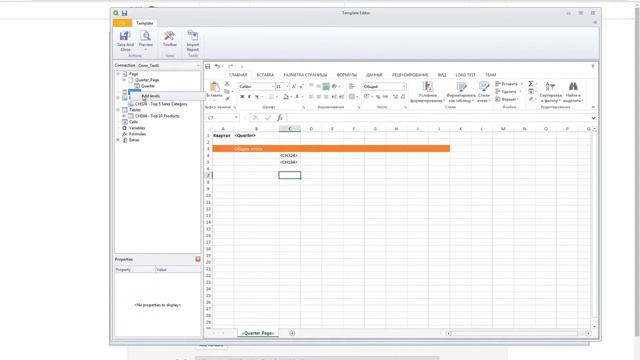Open the number format Общий dropdown
The image size is (640, 360).
tap(404, 87)
